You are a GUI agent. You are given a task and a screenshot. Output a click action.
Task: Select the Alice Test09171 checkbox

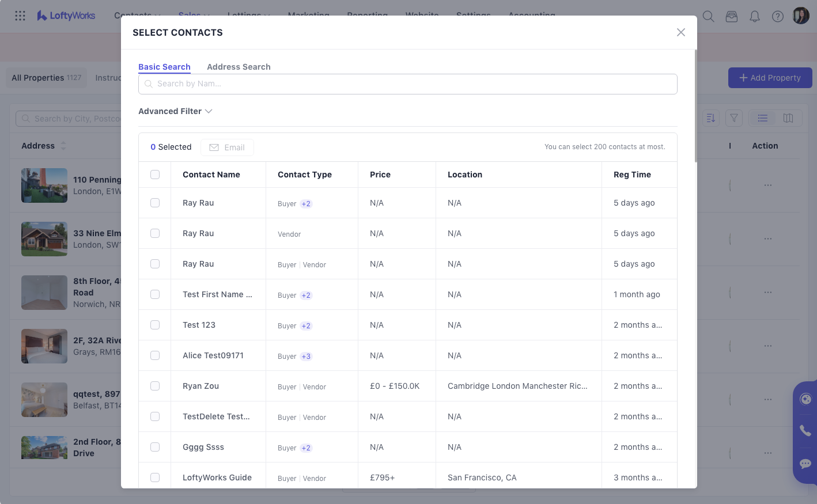155,355
